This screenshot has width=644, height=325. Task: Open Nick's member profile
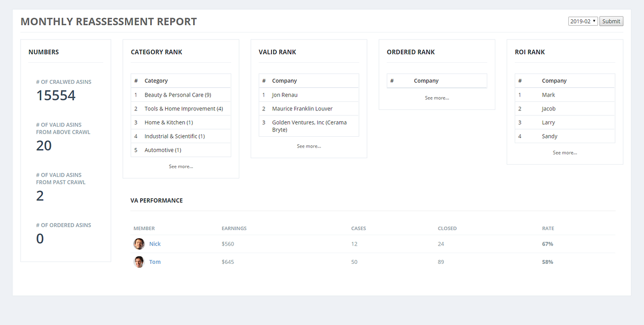pyautogui.click(x=155, y=243)
